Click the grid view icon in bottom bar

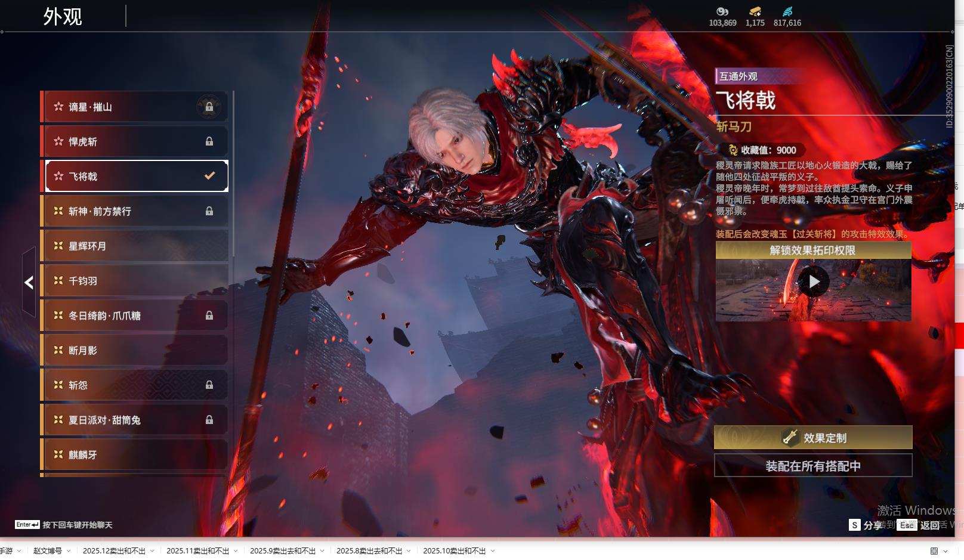click(934, 551)
